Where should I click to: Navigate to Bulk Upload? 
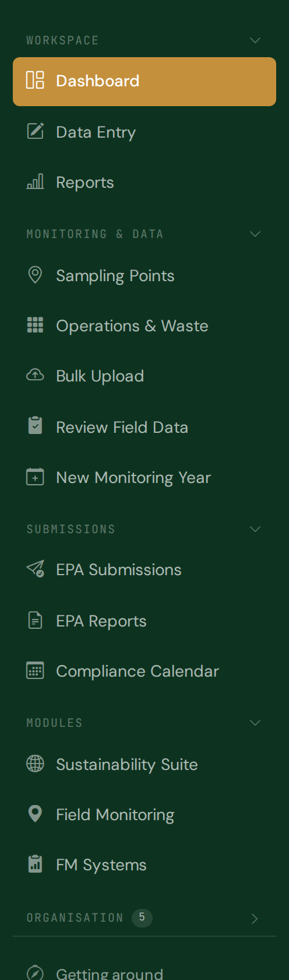pos(144,376)
